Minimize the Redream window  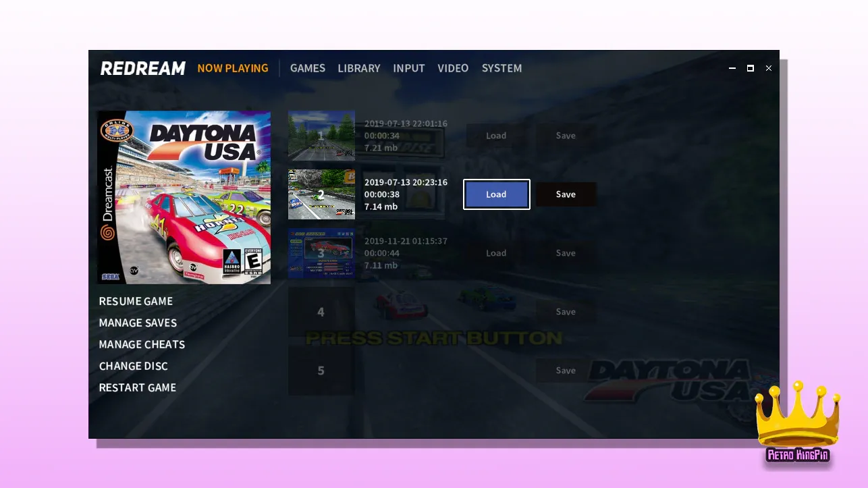pyautogui.click(x=732, y=68)
